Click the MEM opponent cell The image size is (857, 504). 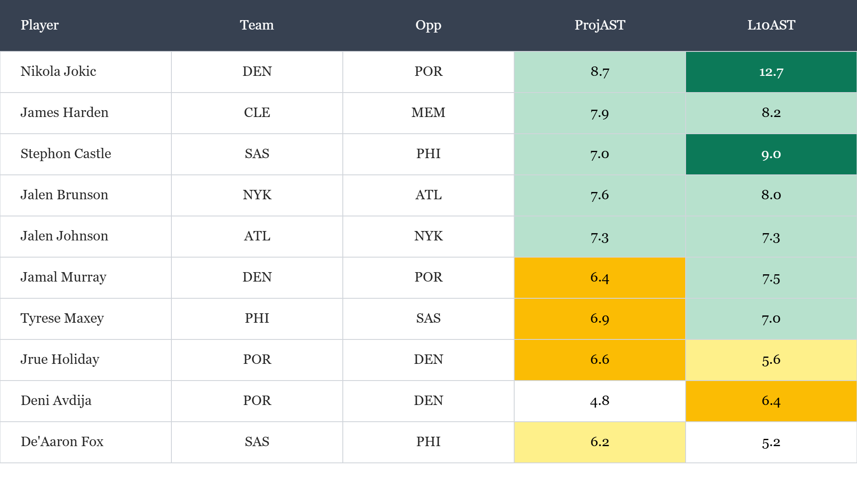pos(428,113)
